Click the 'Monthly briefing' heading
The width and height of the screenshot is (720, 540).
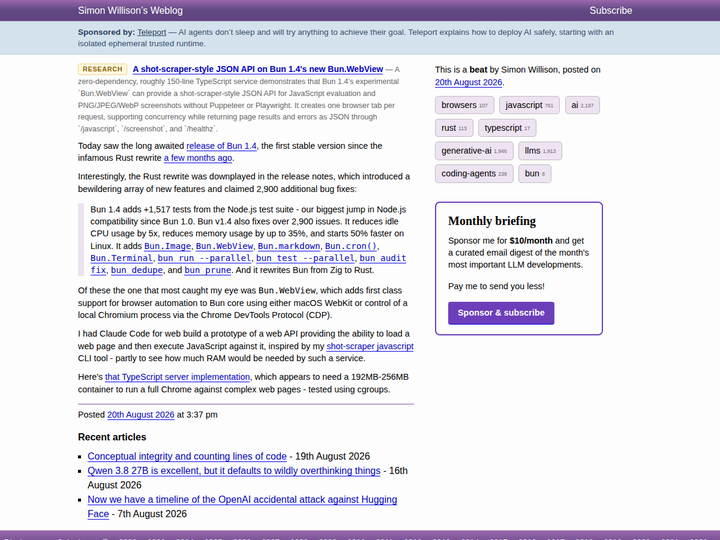492,221
